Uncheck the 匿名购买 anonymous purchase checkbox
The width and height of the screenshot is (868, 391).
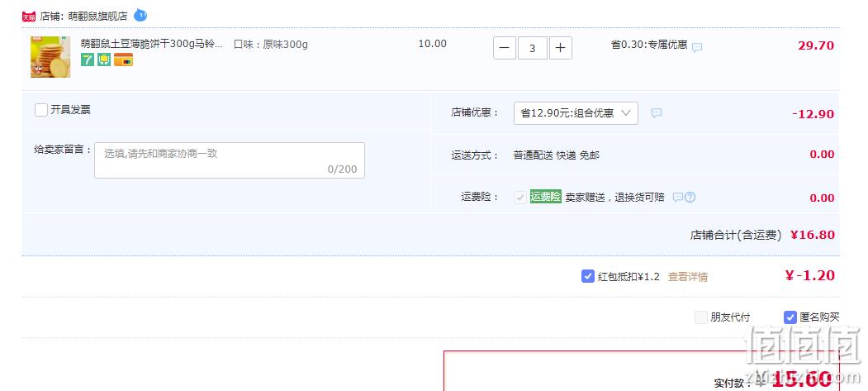[790, 317]
